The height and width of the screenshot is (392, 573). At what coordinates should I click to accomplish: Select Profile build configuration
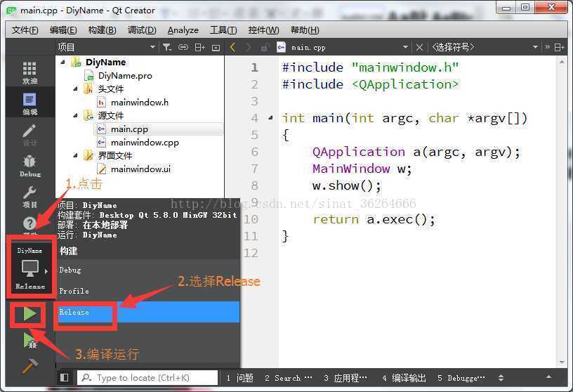click(x=148, y=291)
